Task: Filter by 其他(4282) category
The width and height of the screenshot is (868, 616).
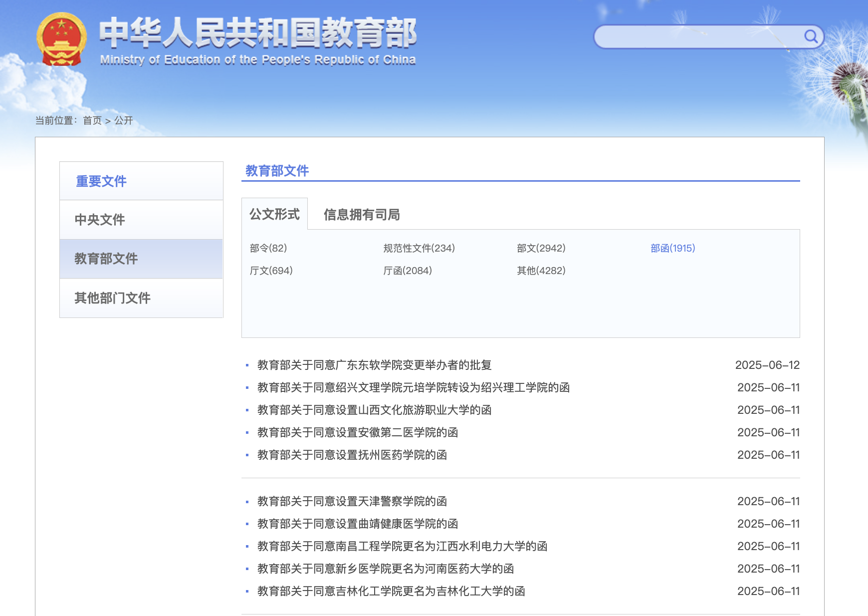Action: tap(541, 271)
